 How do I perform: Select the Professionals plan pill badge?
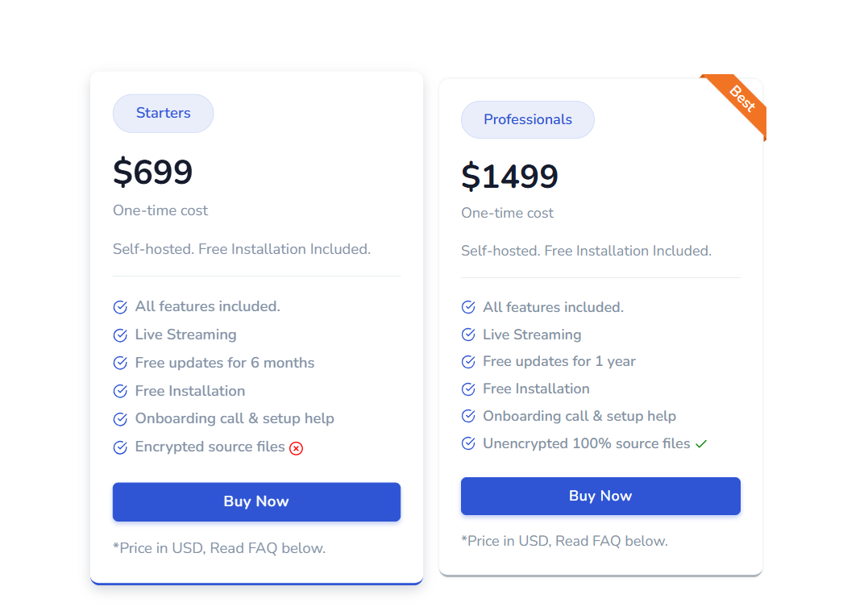527,119
